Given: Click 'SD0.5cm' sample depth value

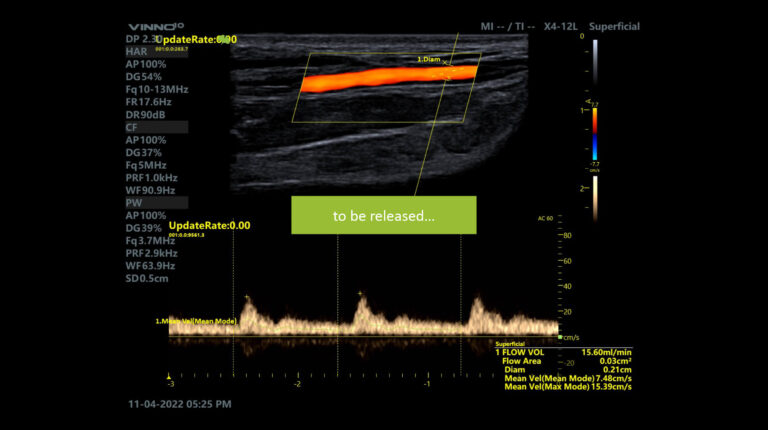Looking at the screenshot, I should point(147,279).
